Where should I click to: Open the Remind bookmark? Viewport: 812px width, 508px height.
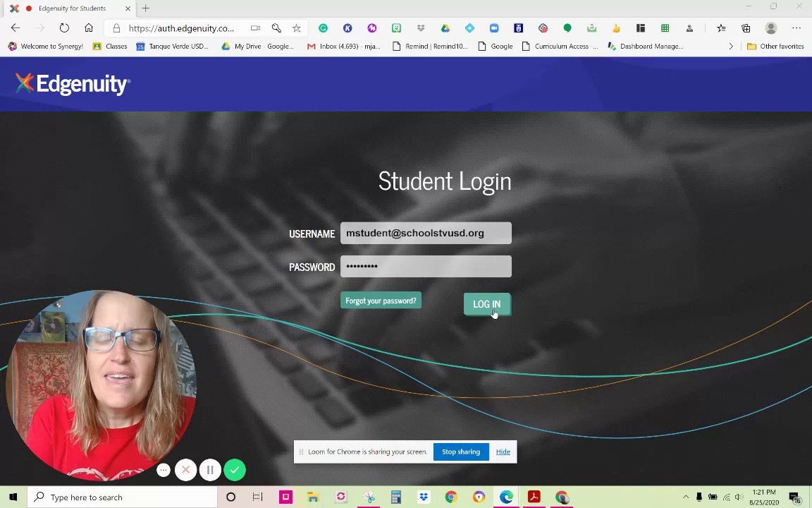(x=430, y=46)
